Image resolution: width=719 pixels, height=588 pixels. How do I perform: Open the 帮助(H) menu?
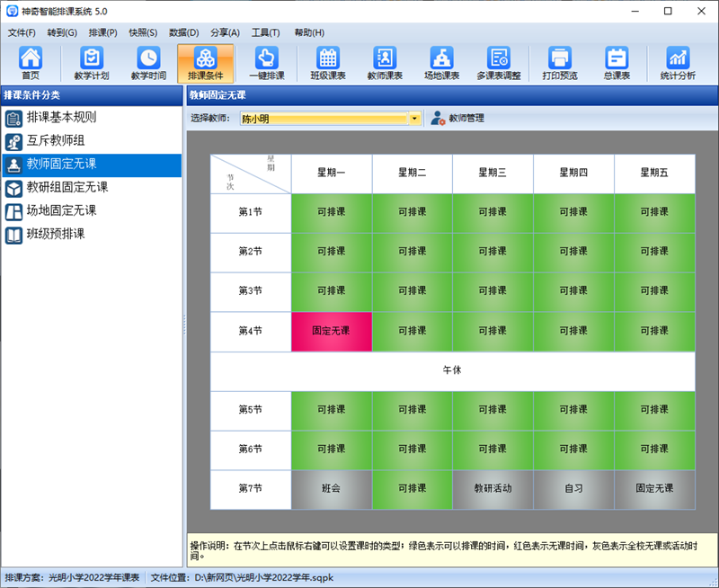coord(309,32)
